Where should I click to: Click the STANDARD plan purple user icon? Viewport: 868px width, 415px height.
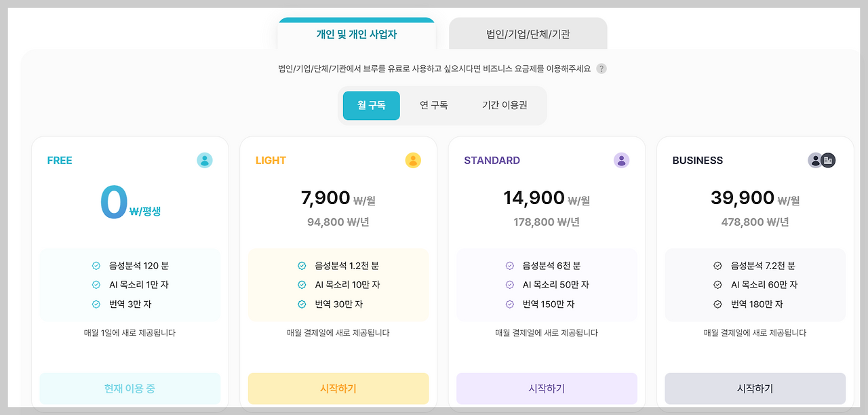click(621, 161)
